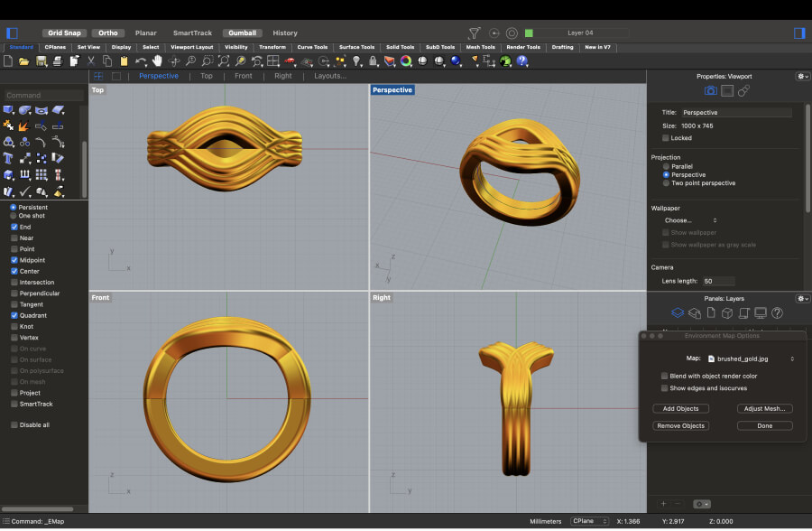The height and width of the screenshot is (531, 812).
Task: Click the Save floppy disk icon
Action: tap(42, 61)
